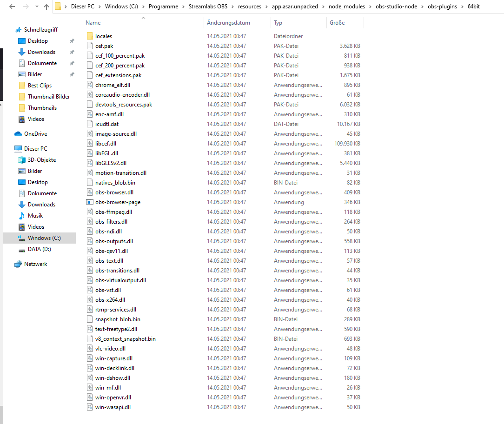Viewport: 504px width, 424px height.
Task: Navigate to node_modules in address bar
Action: pos(346,7)
